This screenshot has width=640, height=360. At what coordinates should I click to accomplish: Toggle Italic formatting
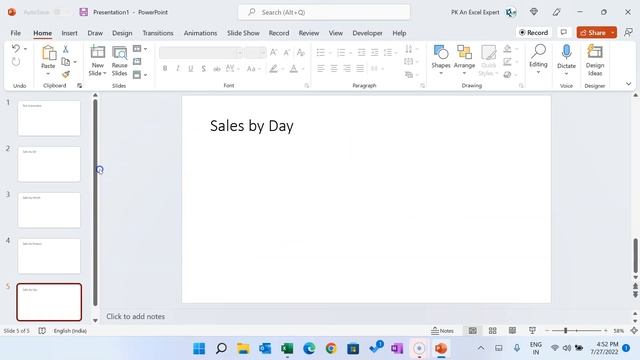click(x=178, y=69)
